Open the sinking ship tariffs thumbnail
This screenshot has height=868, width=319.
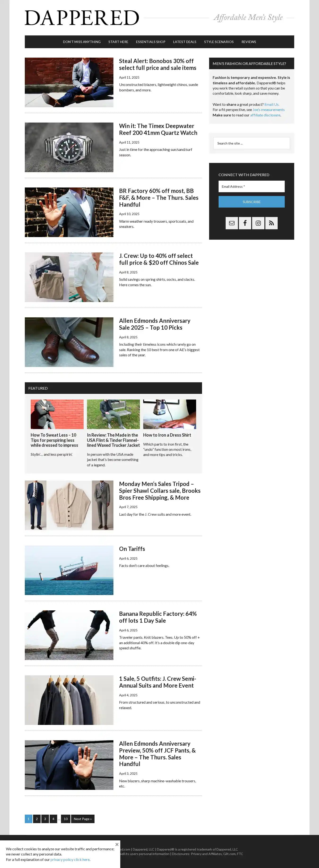tap(69, 570)
